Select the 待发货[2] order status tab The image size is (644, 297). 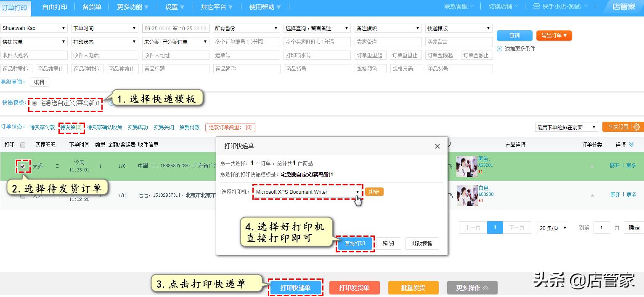tap(72, 126)
